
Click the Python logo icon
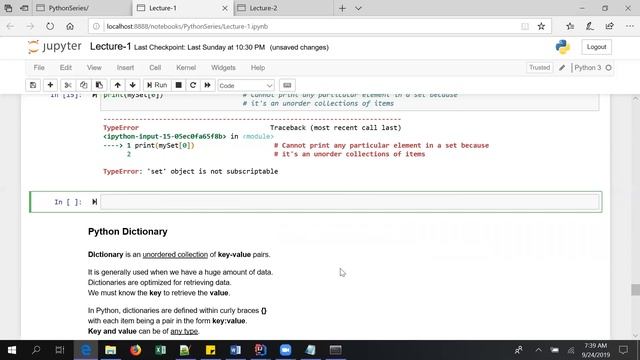pyautogui.click(x=562, y=47)
